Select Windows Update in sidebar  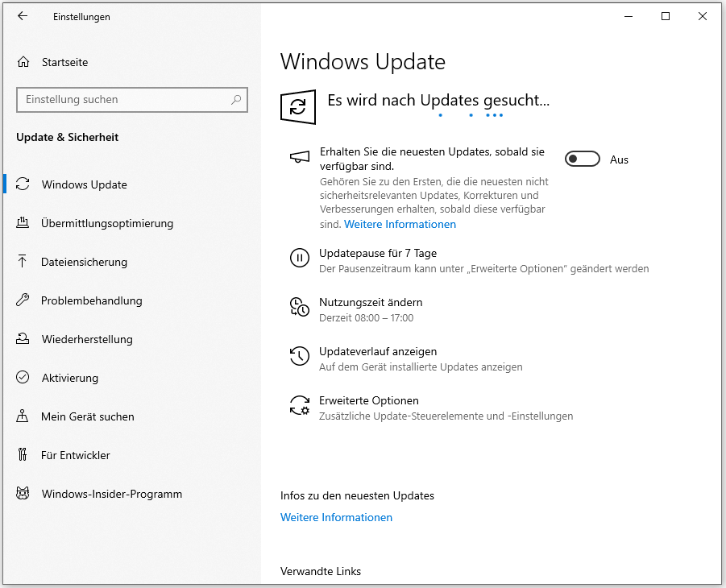click(85, 184)
